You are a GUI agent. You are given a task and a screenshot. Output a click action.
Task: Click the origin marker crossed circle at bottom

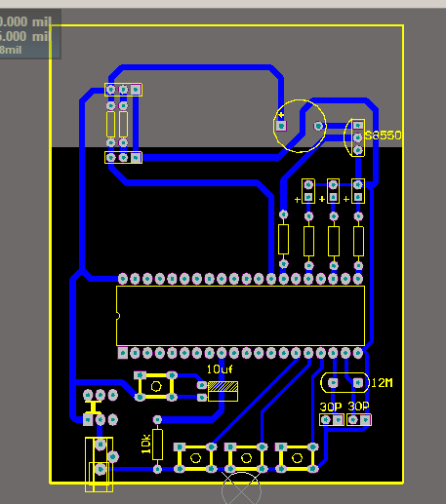(x=241, y=490)
